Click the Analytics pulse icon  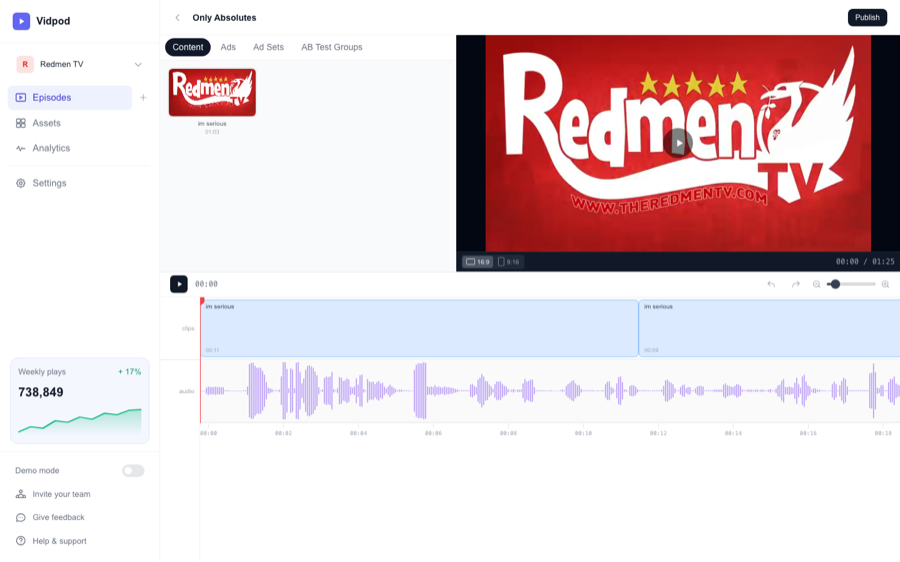click(x=21, y=148)
